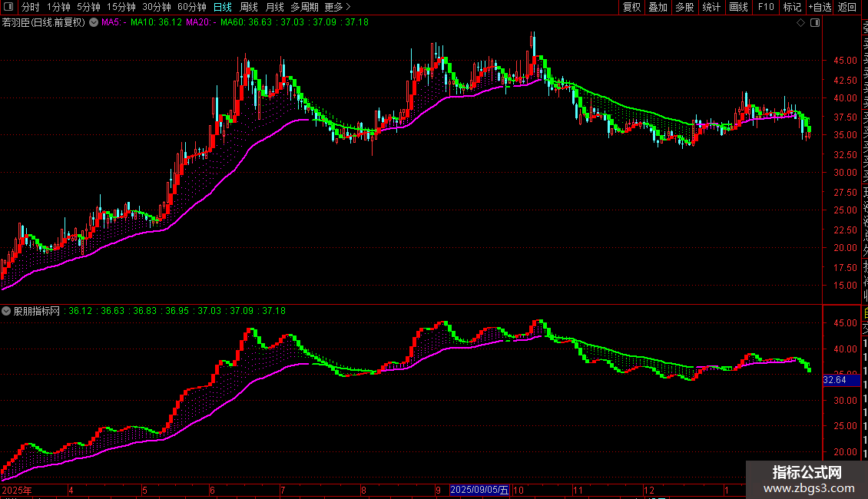Click the blue 32.64 price tag
This screenshot has height=499, width=868.
click(x=841, y=380)
